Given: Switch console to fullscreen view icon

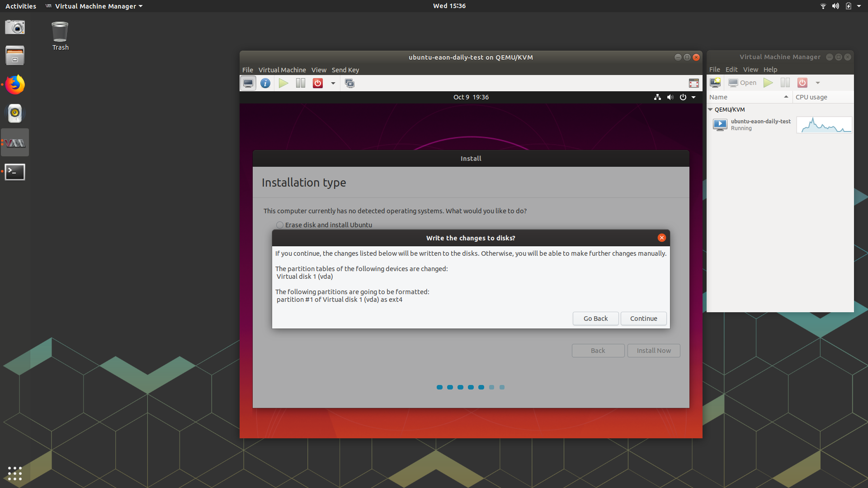Looking at the screenshot, I should (x=693, y=83).
